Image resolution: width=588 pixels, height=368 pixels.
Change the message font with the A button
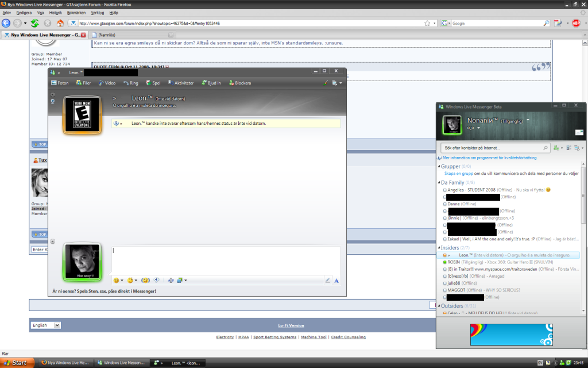click(336, 280)
